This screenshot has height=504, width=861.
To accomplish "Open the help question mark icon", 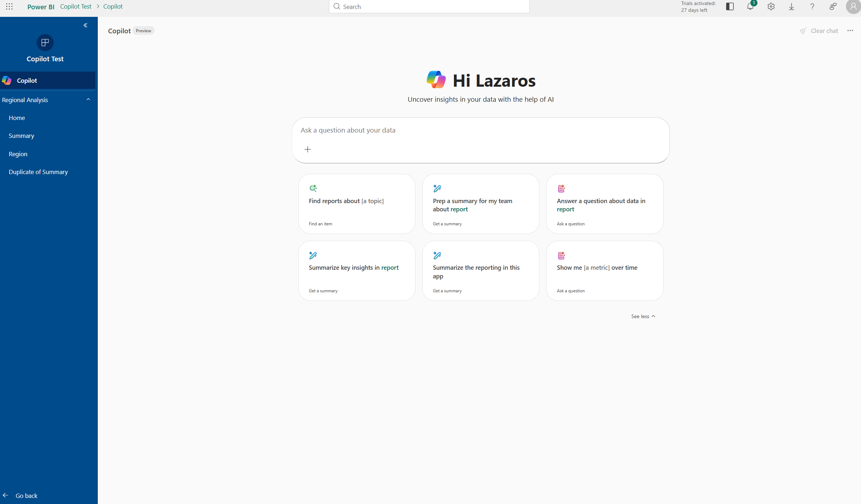I will coord(812,6).
